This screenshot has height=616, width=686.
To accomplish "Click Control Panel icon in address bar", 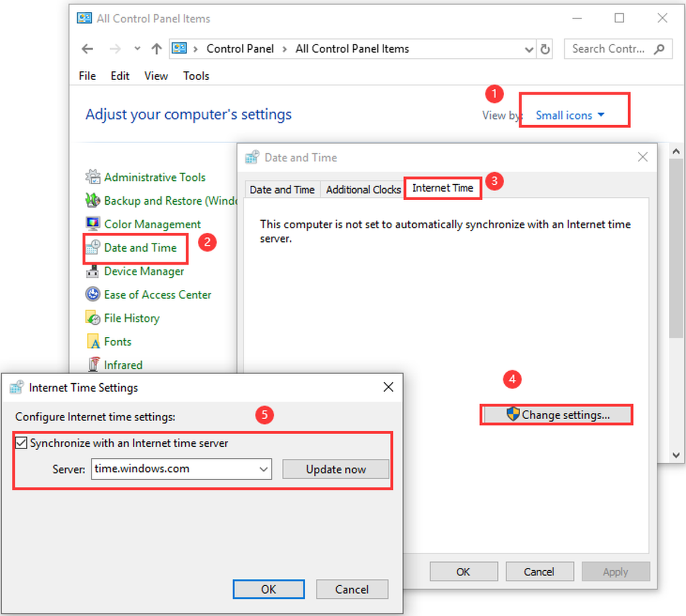I will click(x=180, y=49).
